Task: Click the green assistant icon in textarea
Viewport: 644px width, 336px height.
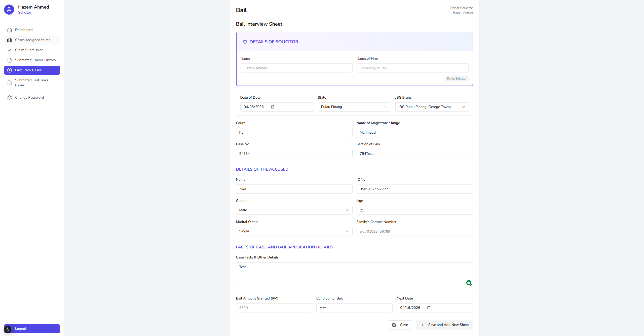Action: tap(469, 283)
